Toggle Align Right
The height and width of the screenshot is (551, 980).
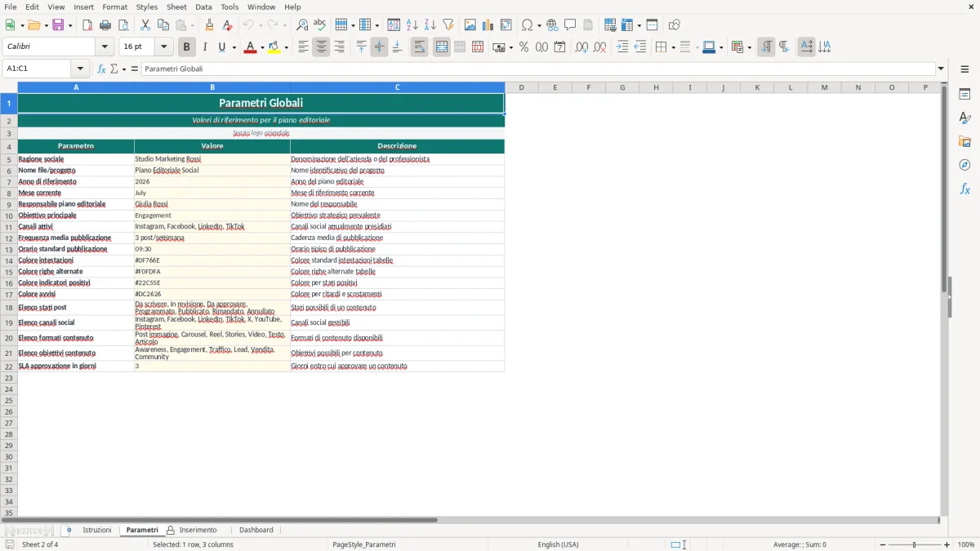click(x=339, y=47)
